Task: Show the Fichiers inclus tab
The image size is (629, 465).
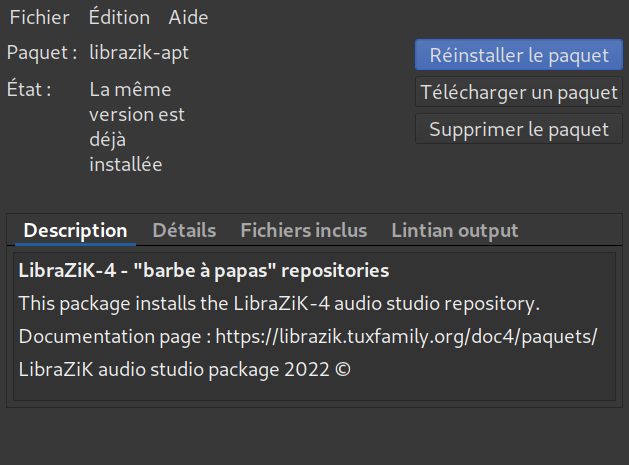Action: [303, 231]
